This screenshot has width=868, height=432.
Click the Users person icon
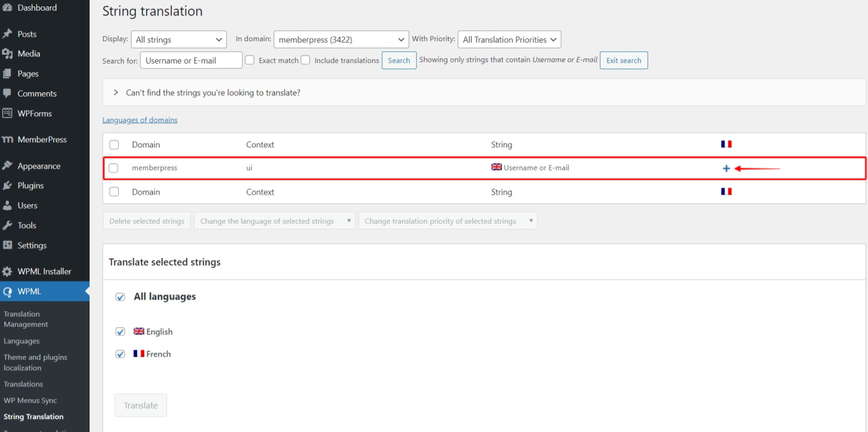click(8, 205)
